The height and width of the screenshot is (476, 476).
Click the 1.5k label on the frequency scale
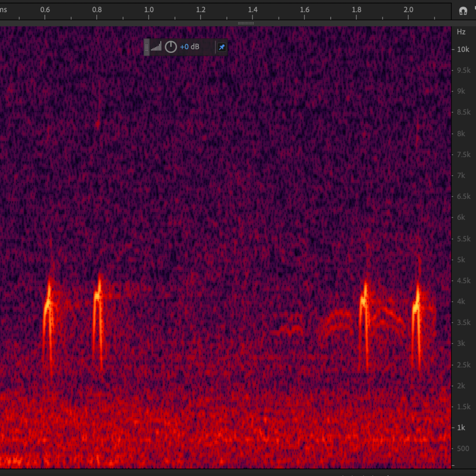click(x=463, y=407)
